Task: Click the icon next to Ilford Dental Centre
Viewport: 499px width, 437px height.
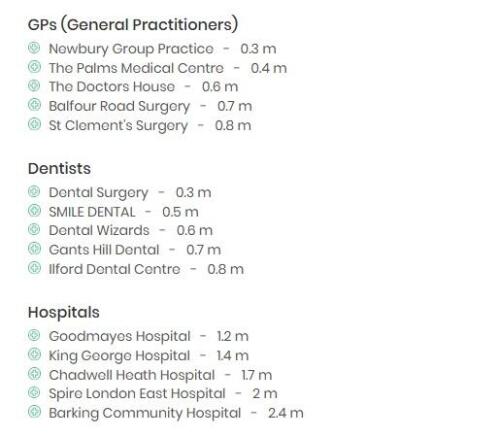Action: click(34, 268)
